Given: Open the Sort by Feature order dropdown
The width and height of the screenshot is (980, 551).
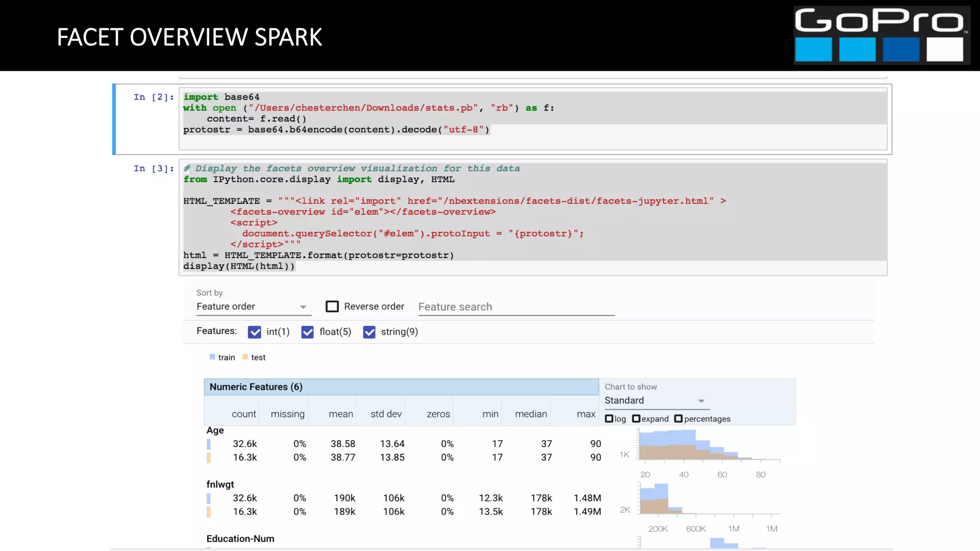Looking at the screenshot, I should click(x=254, y=307).
